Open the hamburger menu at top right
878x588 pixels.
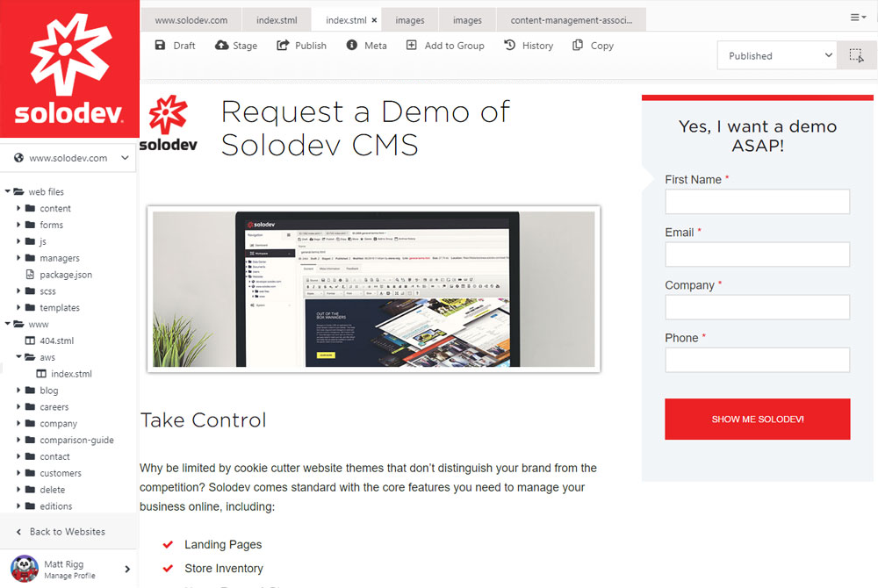857,18
